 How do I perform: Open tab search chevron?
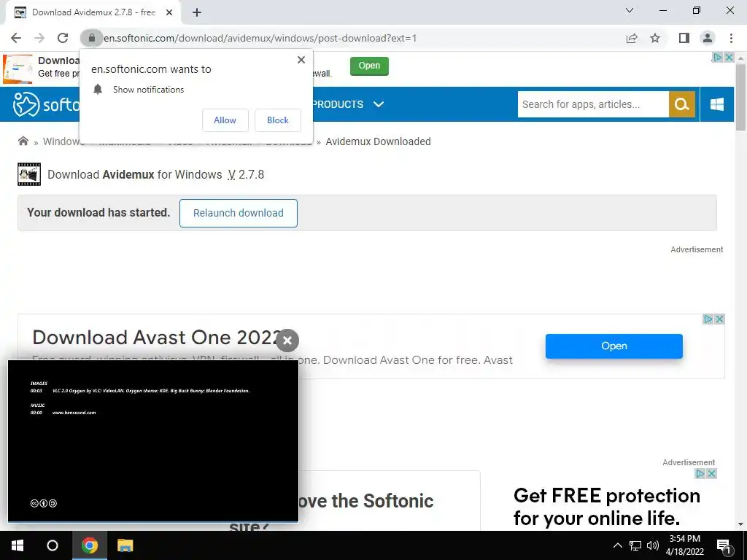pos(630,10)
